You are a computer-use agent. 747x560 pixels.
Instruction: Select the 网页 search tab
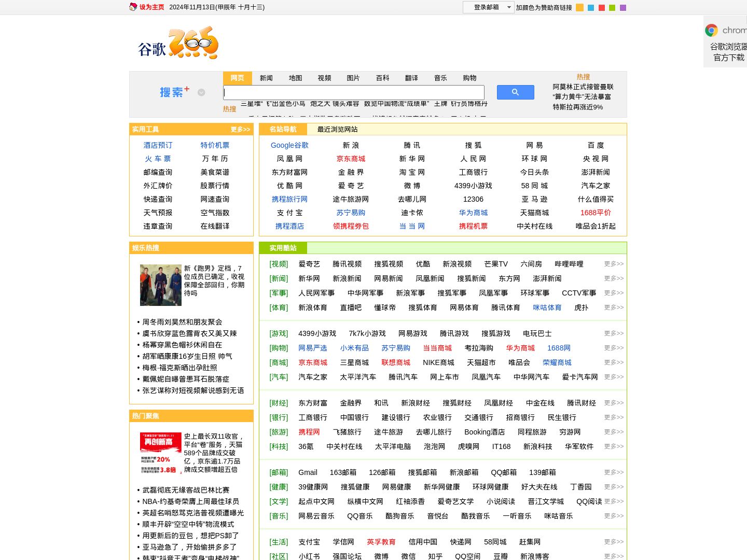pos(238,78)
